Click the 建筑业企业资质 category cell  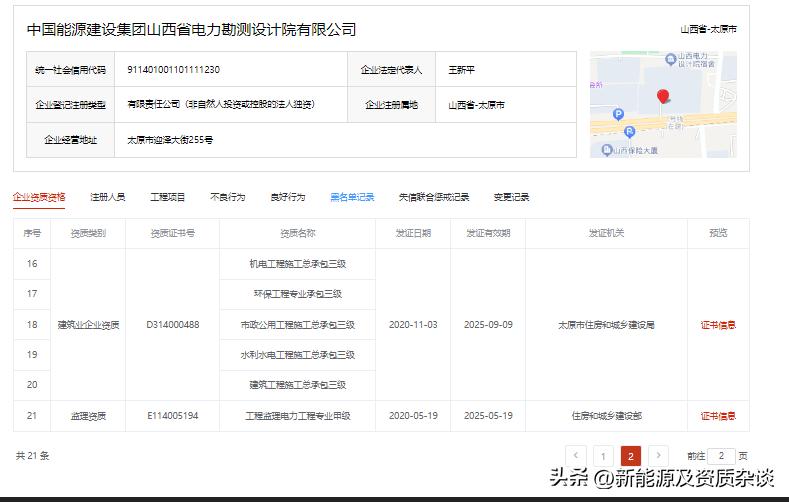point(88,325)
